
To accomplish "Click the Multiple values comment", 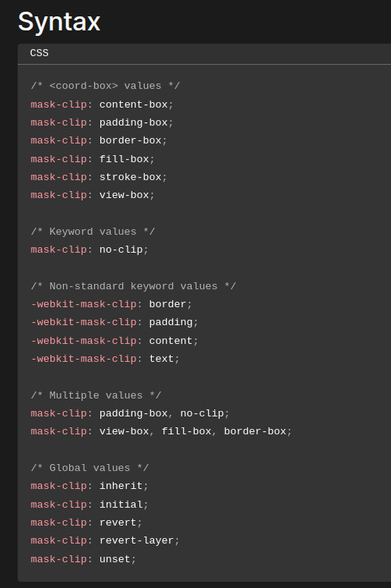I will click(96, 395).
